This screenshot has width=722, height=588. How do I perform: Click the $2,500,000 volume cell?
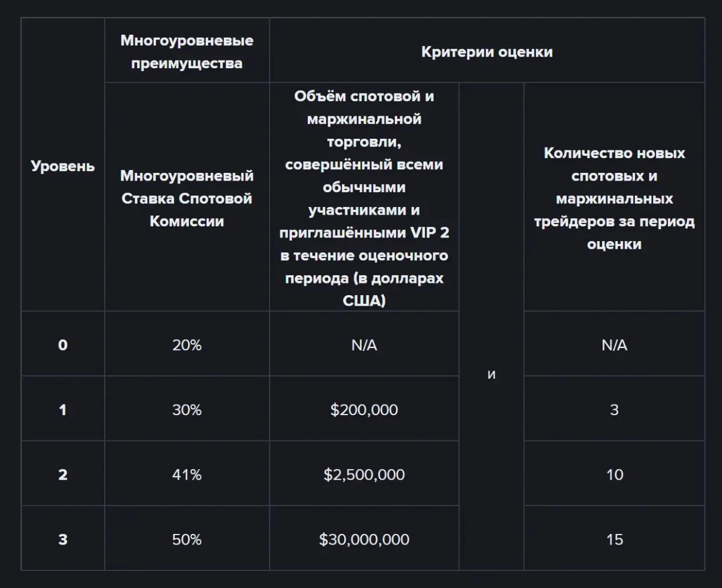pos(364,474)
